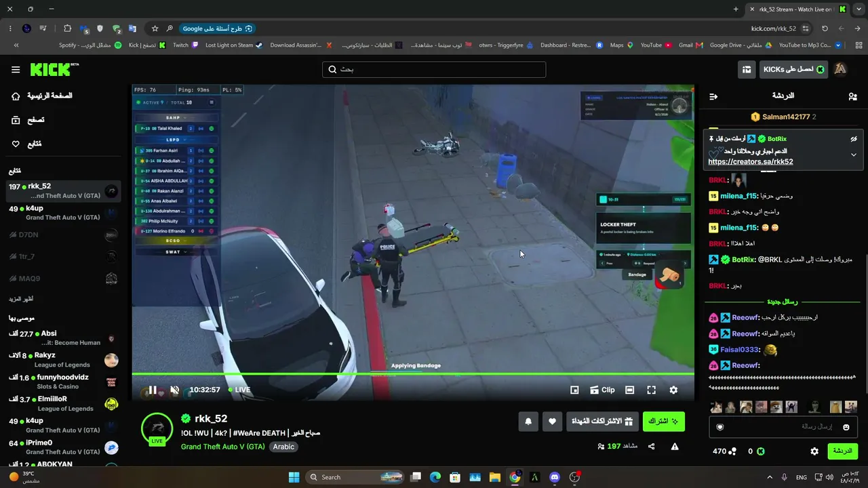Screen dimensions: 868x488
Task: Bookmark this page with star icon
Action: (x=155, y=28)
